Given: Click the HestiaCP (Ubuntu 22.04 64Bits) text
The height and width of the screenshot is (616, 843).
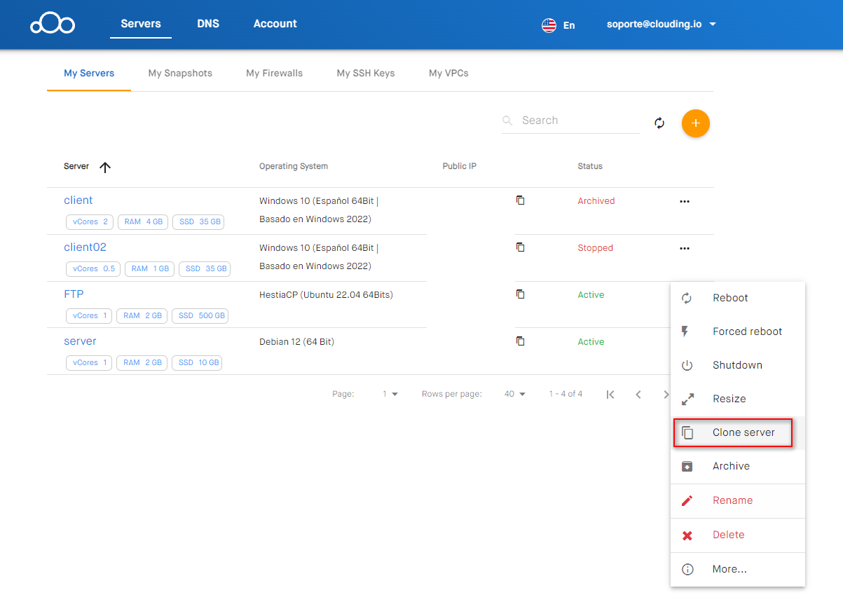Looking at the screenshot, I should coord(326,295).
